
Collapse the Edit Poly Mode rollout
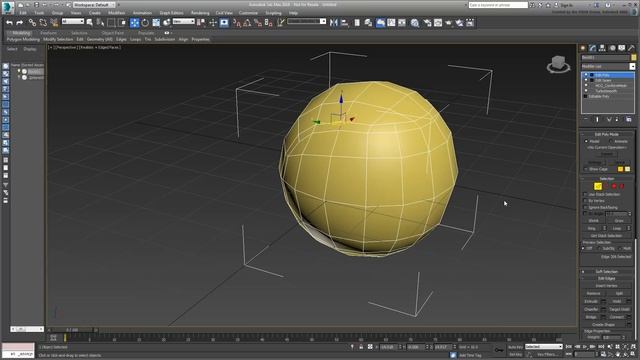[607, 134]
